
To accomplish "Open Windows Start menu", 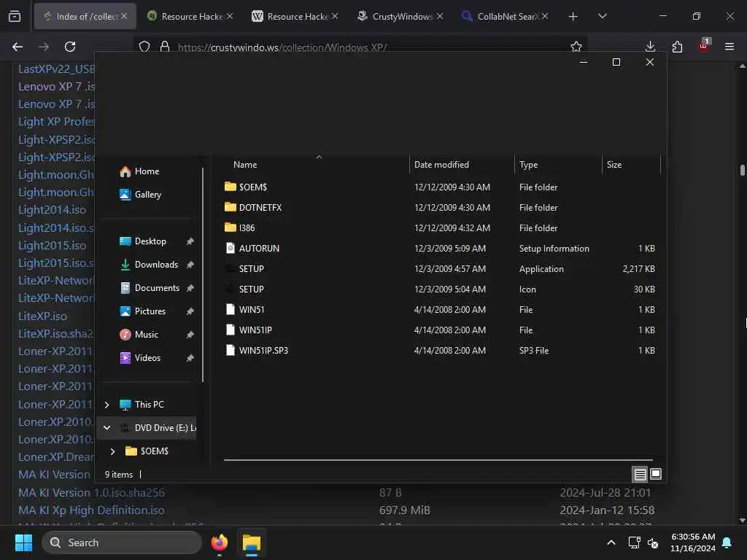I will (23, 542).
